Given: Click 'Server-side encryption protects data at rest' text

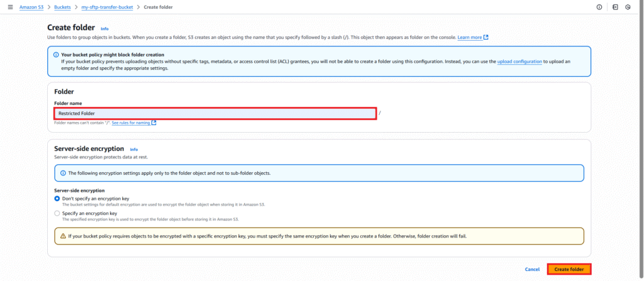Looking at the screenshot, I should tap(101, 157).
